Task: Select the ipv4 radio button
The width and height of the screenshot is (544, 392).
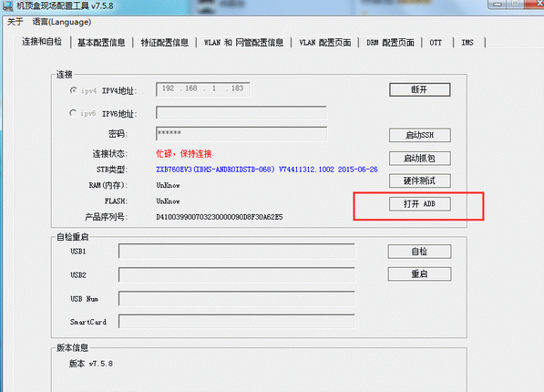Action: [x=73, y=90]
